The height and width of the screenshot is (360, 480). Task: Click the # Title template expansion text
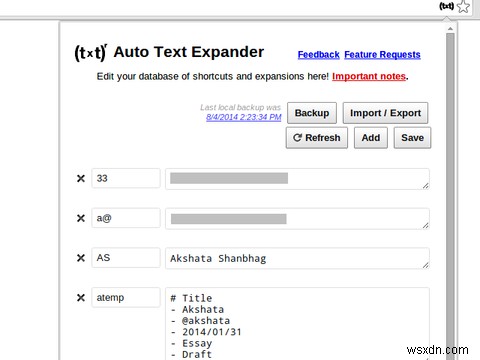click(x=297, y=324)
